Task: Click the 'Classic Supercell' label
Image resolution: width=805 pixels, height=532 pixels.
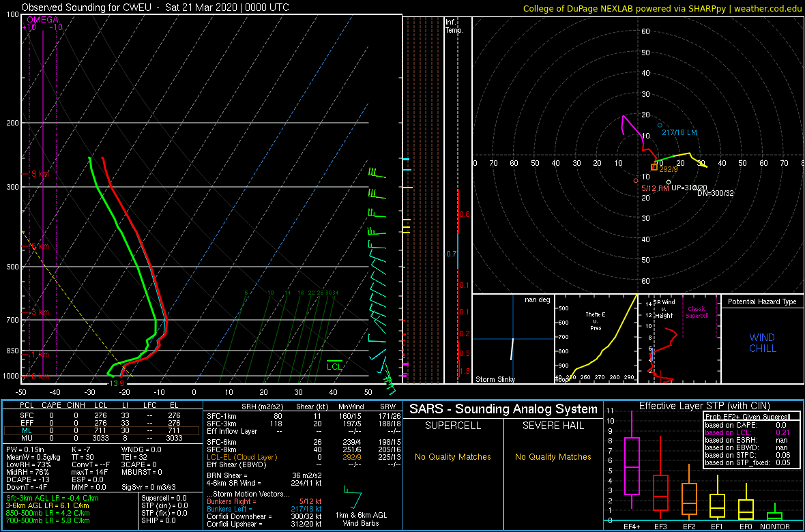Action: (x=698, y=313)
